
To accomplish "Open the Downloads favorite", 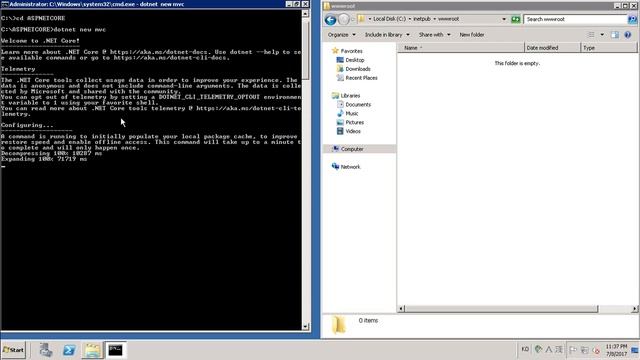I will point(353,69).
